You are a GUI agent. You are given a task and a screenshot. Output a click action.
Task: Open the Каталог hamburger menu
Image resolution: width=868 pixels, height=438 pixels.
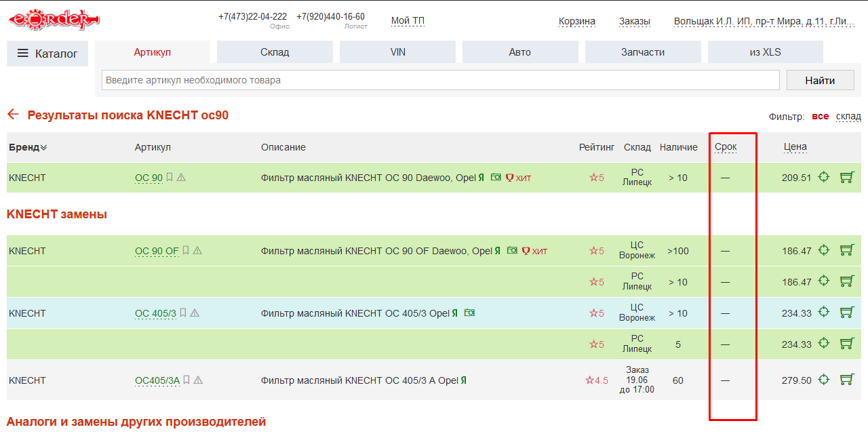point(47,54)
